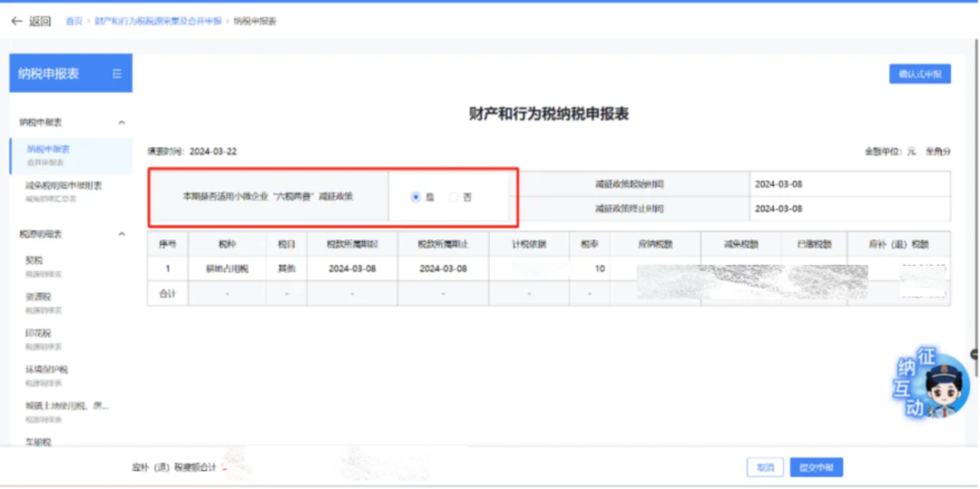Click the 提交申报 submit button

tap(816, 467)
